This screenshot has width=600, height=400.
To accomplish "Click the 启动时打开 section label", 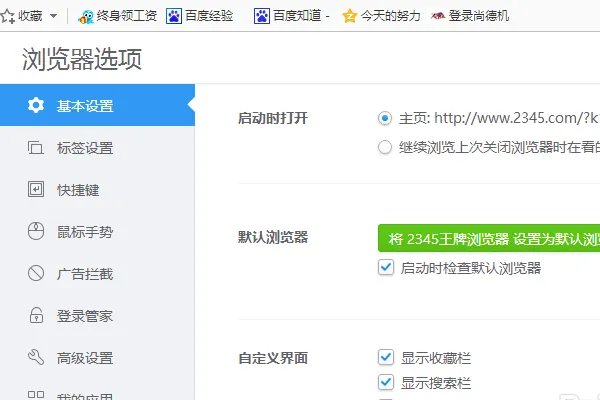I will point(272,118).
